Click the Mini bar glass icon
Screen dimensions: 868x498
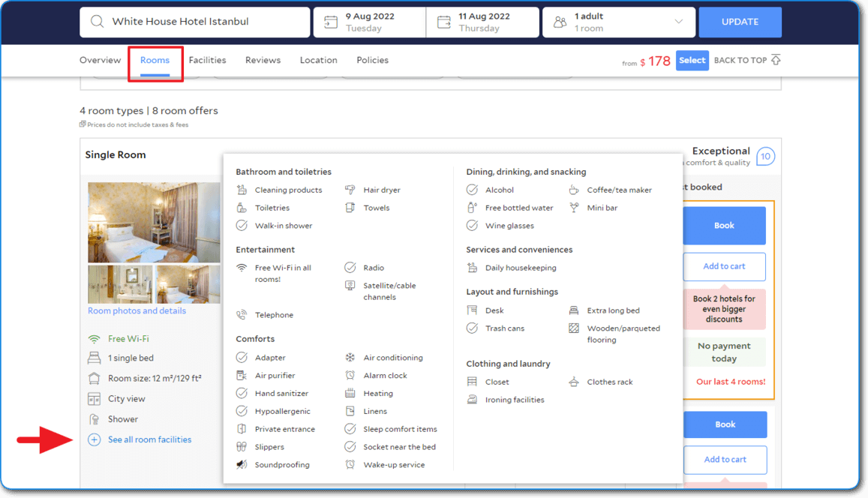click(574, 208)
